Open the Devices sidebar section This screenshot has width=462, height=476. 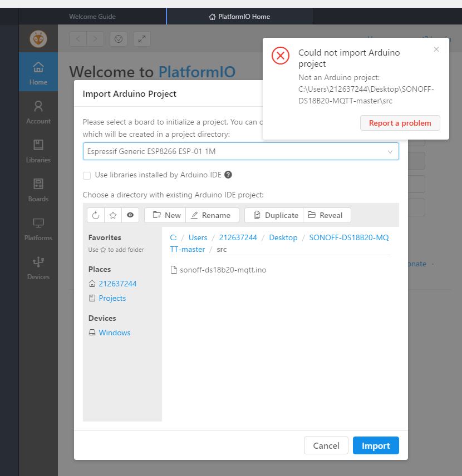pos(38,268)
